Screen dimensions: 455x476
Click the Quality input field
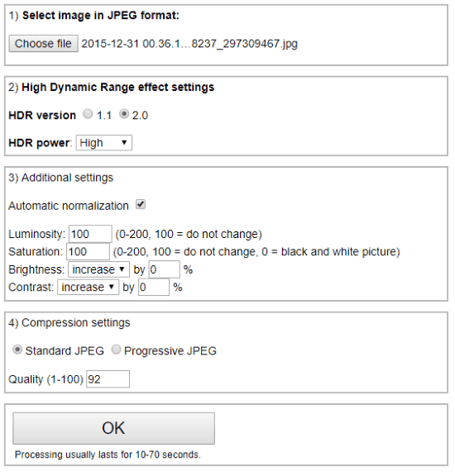pyautogui.click(x=108, y=379)
